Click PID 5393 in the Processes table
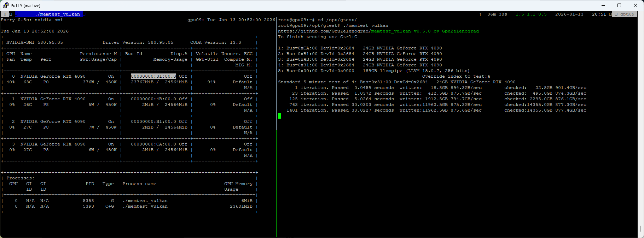 [88, 206]
